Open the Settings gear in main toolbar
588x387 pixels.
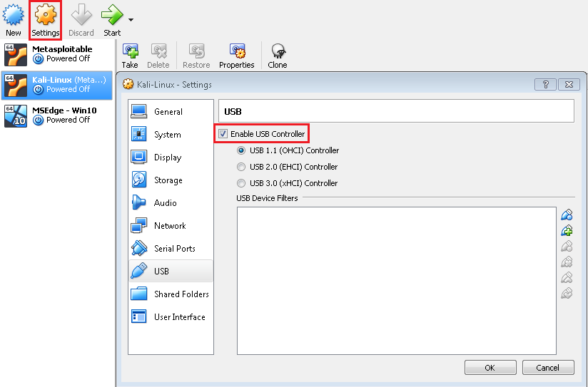[46, 15]
